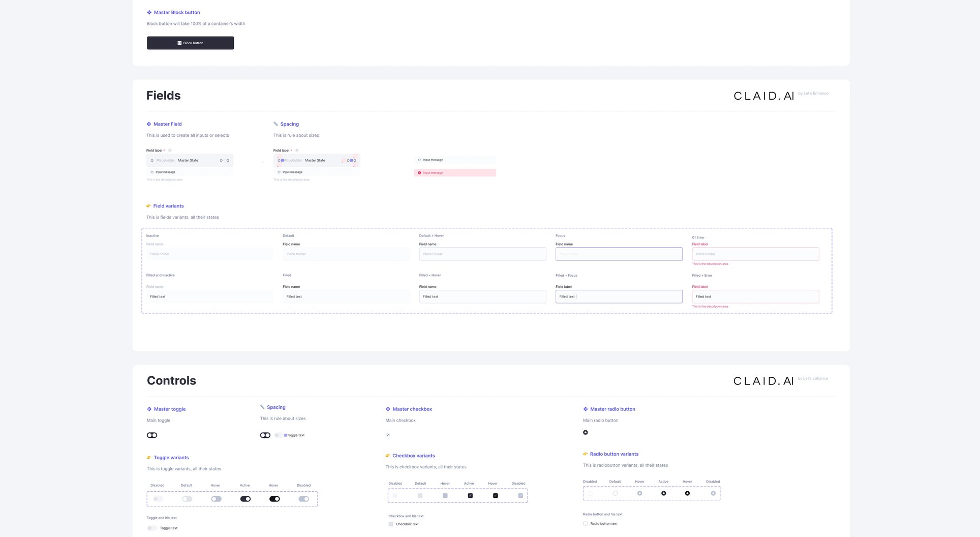Click the help icon next to Master Field's Field label

pos(170,151)
